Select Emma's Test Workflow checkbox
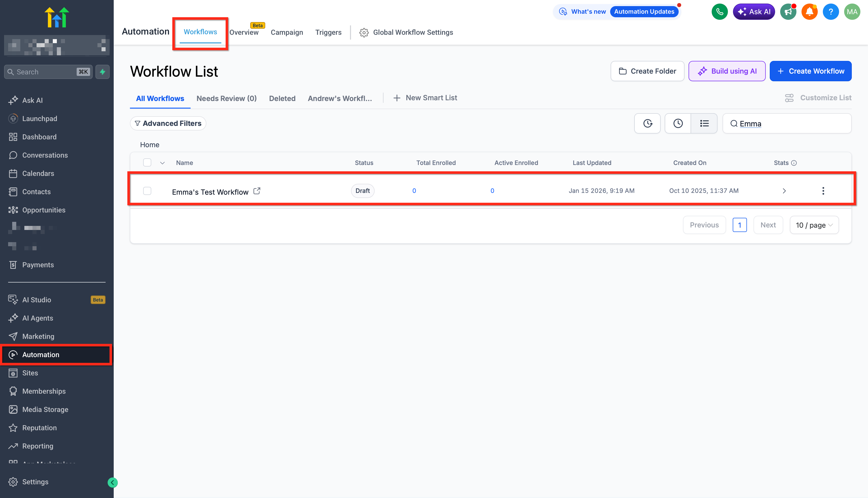This screenshot has height=498, width=868. coord(147,191)
